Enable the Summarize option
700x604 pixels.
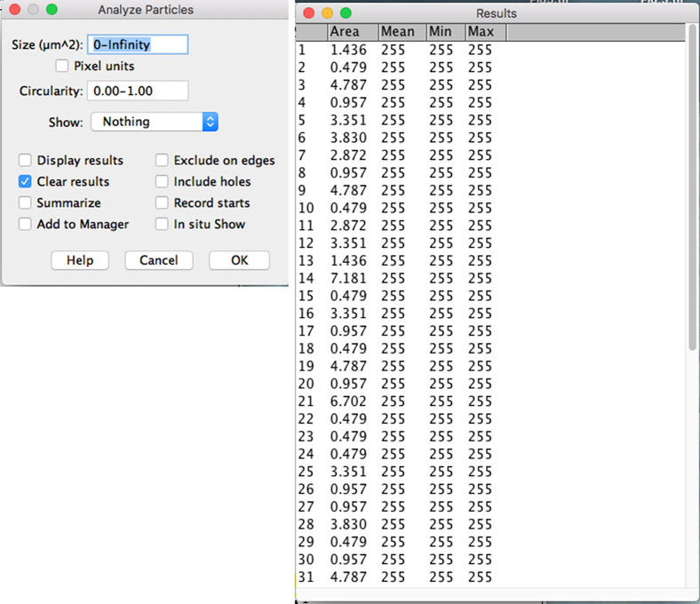(x=26, y=203)
